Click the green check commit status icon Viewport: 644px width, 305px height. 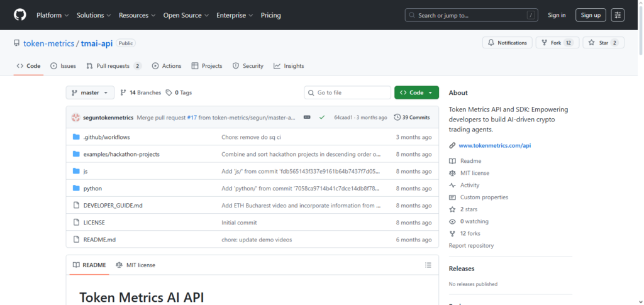click(x=322, y=118)
